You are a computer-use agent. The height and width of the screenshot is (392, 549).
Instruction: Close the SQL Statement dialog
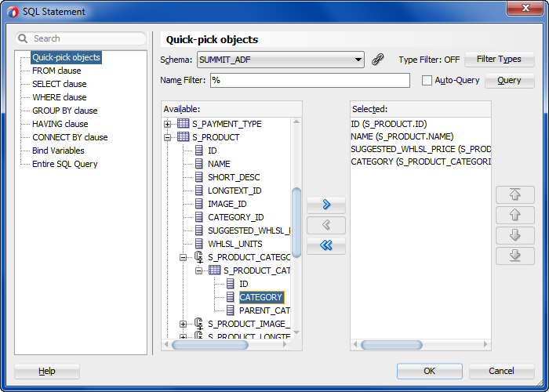pyautogui.click(x=525, y=8)
